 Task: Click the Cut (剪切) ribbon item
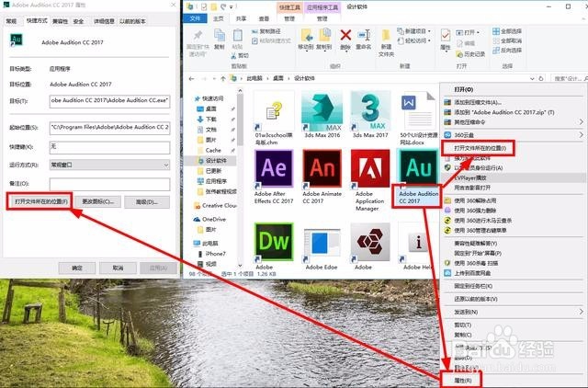(x=240, y=55)
